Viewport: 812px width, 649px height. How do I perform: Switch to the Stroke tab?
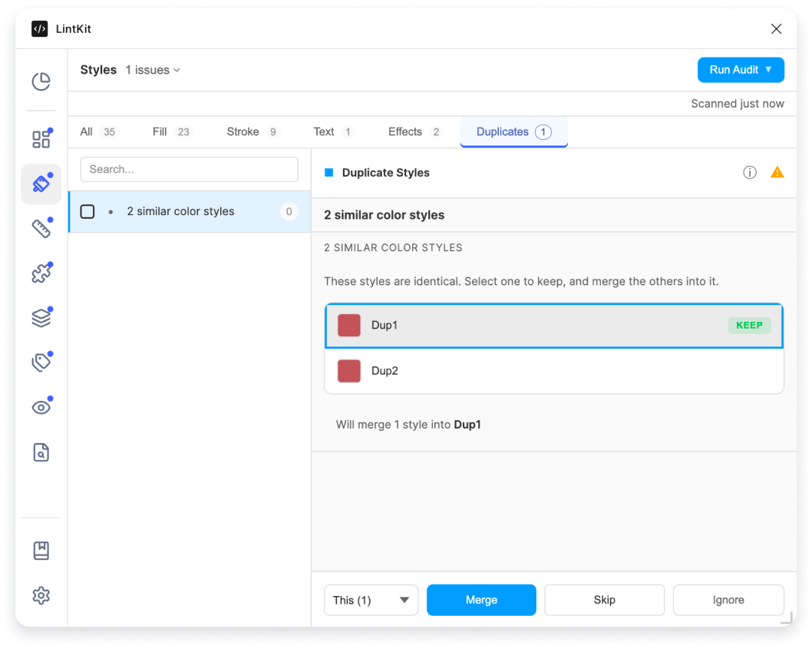[243, 131]
